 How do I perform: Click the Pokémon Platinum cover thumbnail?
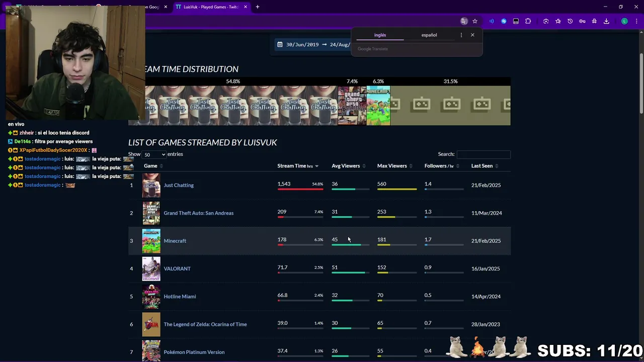click(151, 351)
